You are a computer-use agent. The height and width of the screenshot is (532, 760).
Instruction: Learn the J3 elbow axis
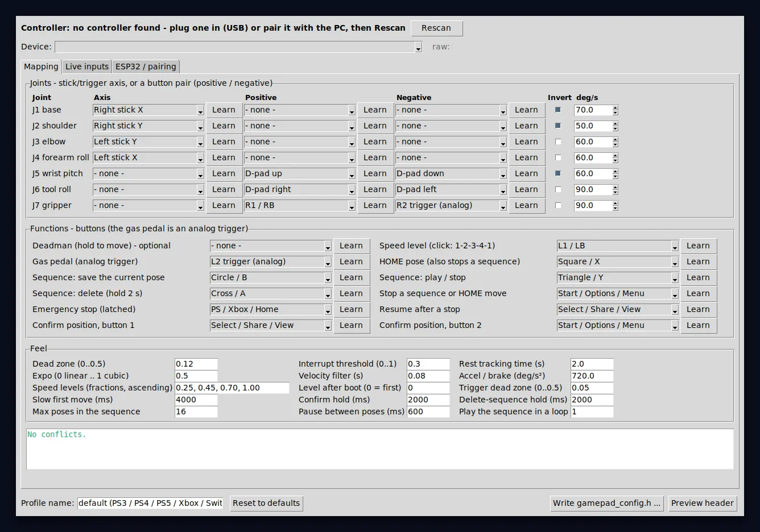pyautogui.click(x=224, y=142)
